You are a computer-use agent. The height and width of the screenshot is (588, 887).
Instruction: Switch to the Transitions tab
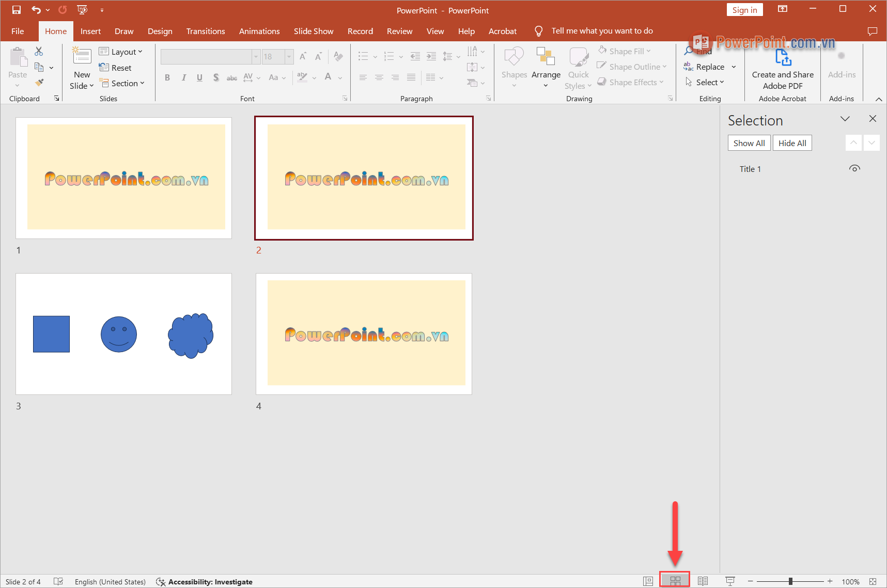206,31
